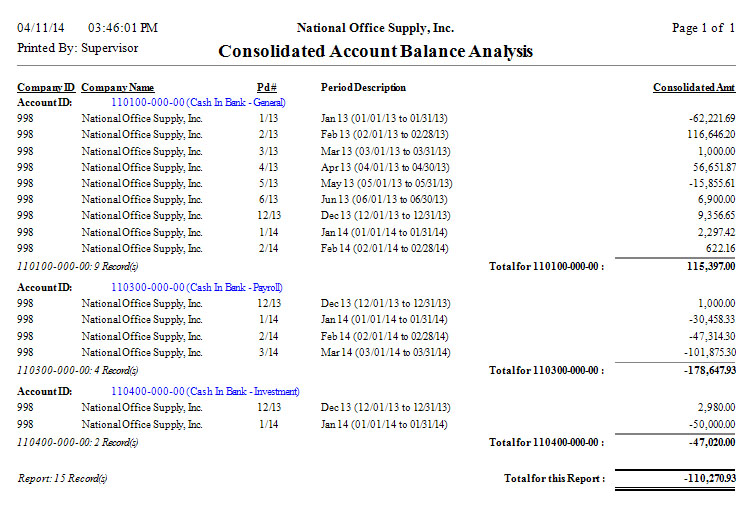The width and height of the screenshot is (752, 530).
Task: Click the Pd# column header
Action: pyautogui.click(x=266, y=88)
